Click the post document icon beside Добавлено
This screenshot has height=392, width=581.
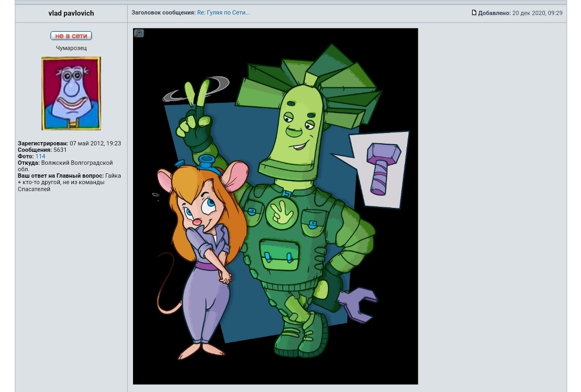474,12
